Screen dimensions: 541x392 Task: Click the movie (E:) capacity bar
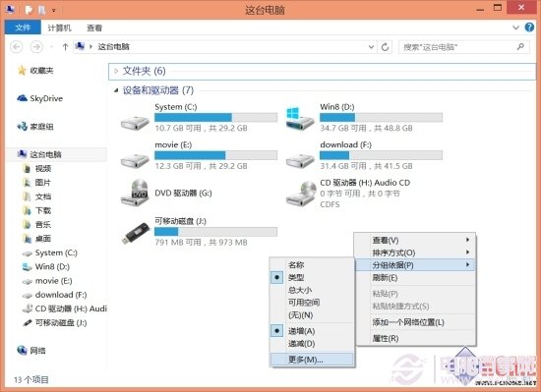[215, 155]
